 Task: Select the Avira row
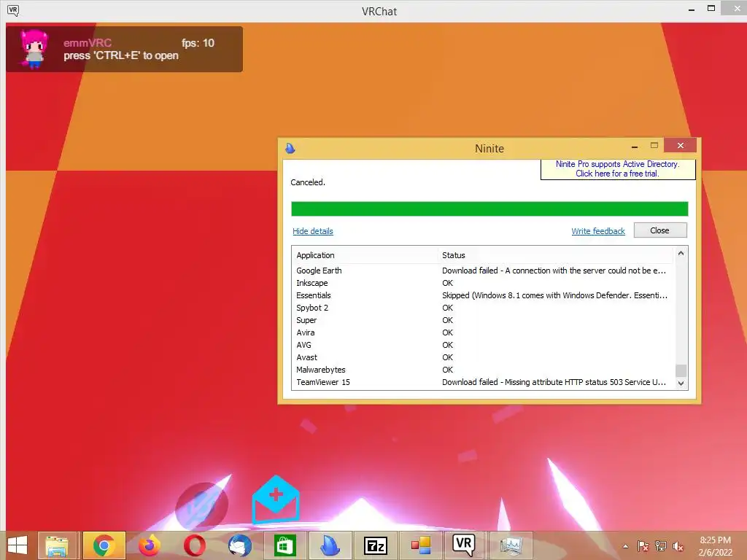483,332
